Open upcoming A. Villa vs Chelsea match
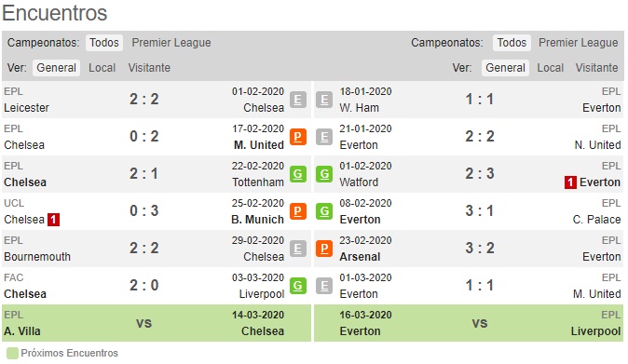Viewport: 628px width, 364px height. (157, 323)
